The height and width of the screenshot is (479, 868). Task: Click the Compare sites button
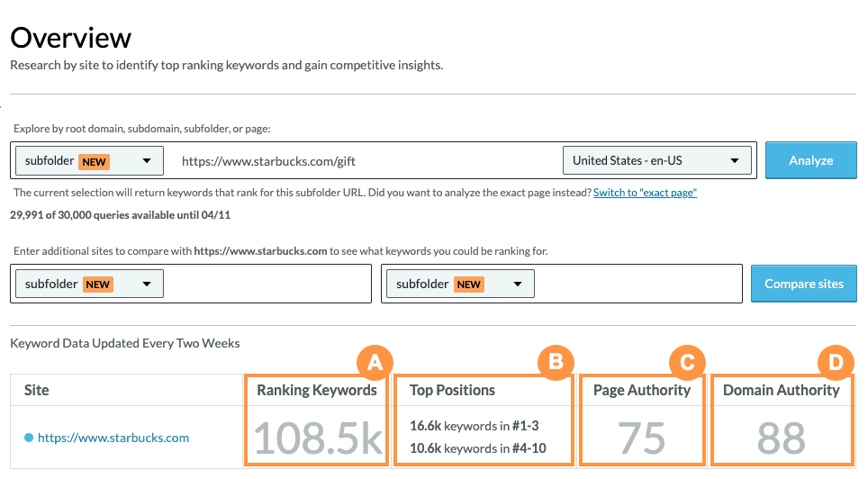pyautogui.click(x=803, y=284)
